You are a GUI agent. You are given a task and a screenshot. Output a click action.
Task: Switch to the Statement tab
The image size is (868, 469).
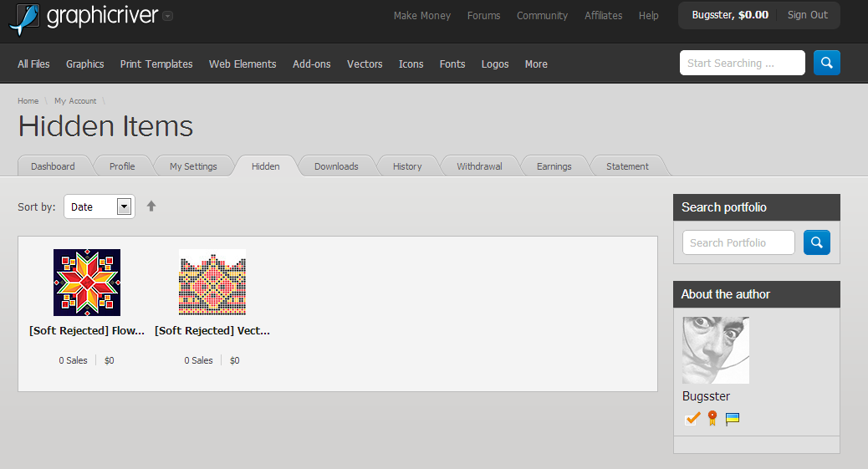627,166
